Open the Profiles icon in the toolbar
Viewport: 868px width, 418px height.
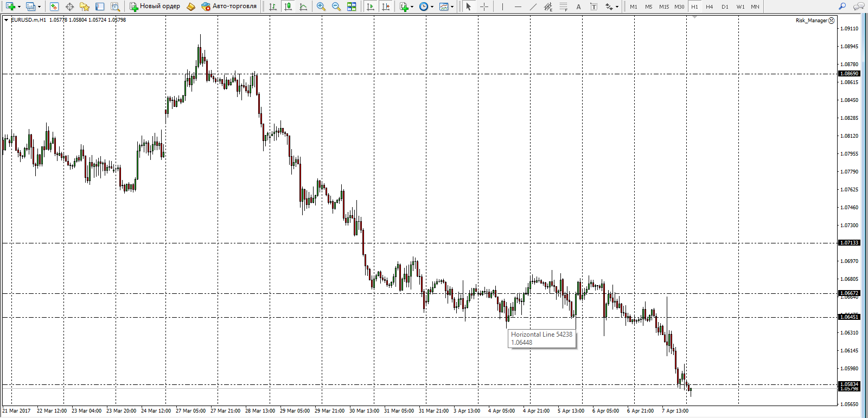[x=30, y=7]
